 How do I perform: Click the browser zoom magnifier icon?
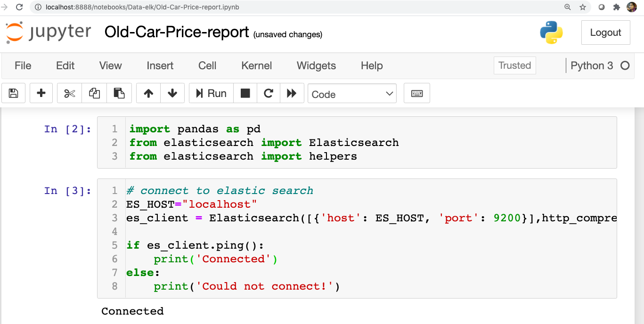coord(568,7)
